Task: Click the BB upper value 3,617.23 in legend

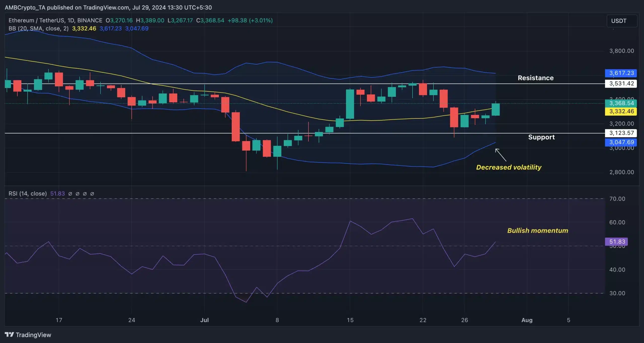Action: coord(111,28)
